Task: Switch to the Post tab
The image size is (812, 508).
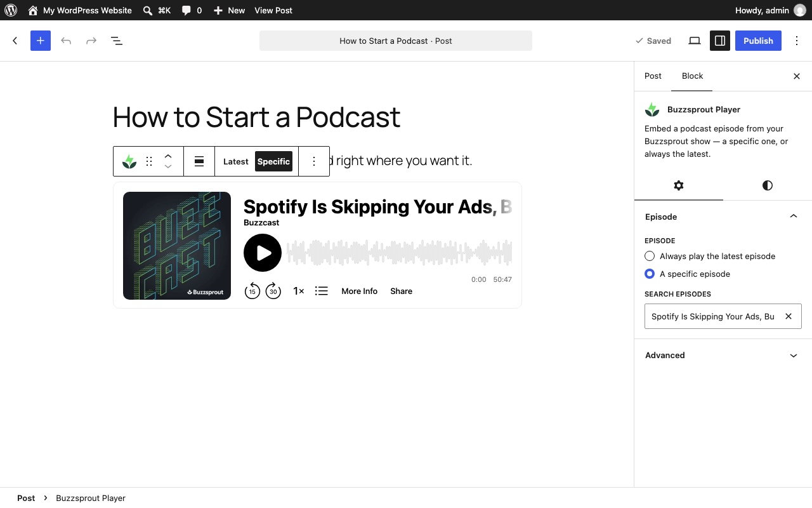Action: (653, 76)
